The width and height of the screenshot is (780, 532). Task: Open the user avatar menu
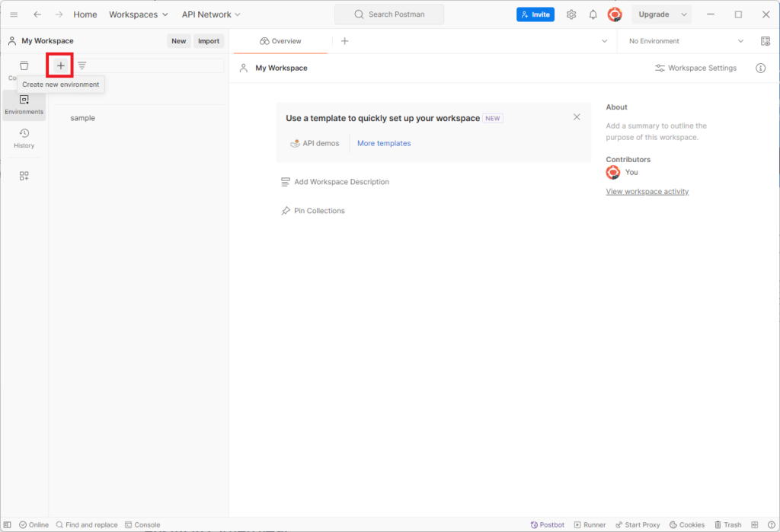(615, 14)
